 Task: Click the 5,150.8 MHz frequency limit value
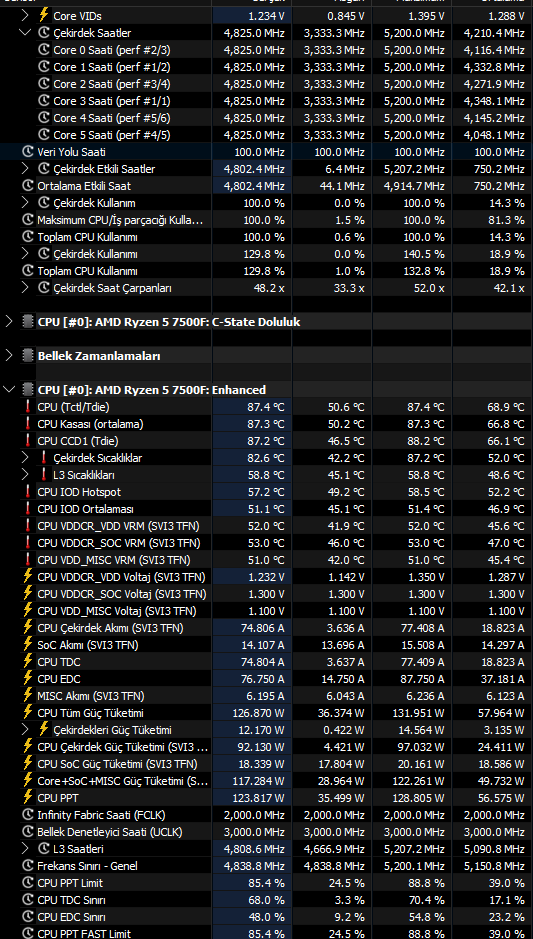494,866
